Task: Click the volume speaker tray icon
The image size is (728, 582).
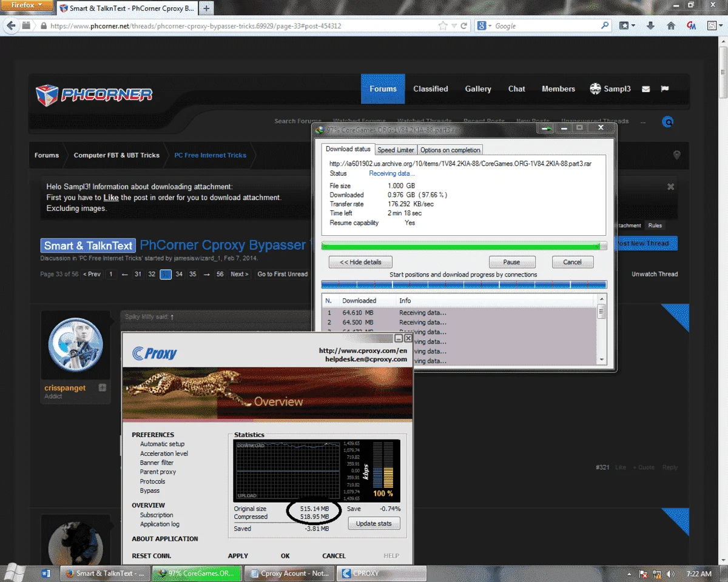Action: 670,574
